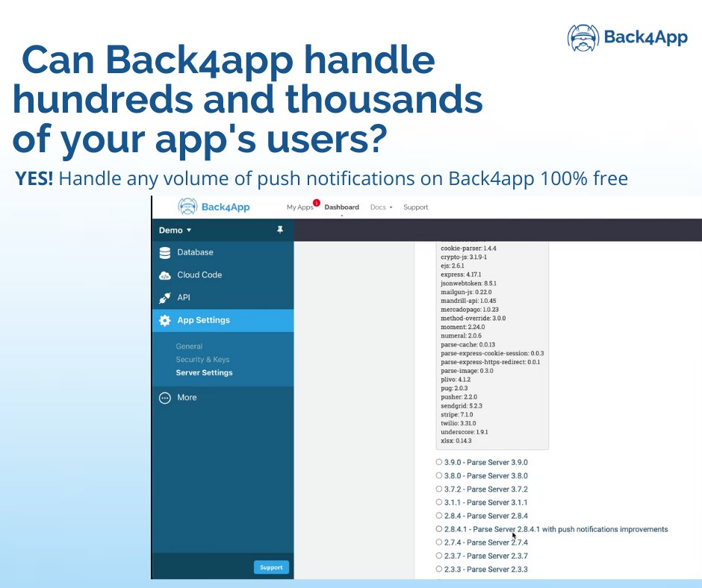The width and height of the screenshot is (702, 588).
Task: Click the Cloud Code cloud icon
Action: pyautogui.click(x=165, y=275)
